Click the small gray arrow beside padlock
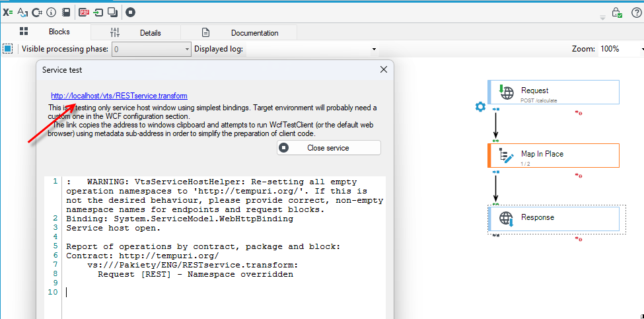The height and width of the screenshot is (319, 644). (602, 17)
